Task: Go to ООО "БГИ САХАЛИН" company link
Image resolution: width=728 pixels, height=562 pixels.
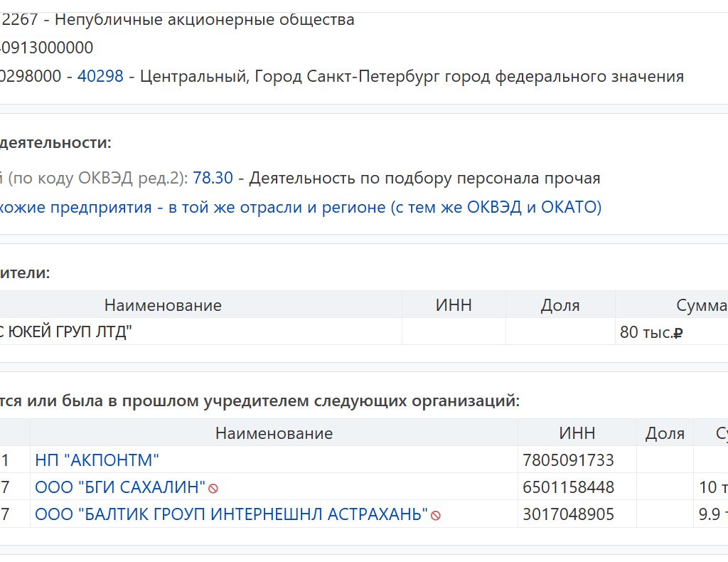Action: [x=119, y=487]
